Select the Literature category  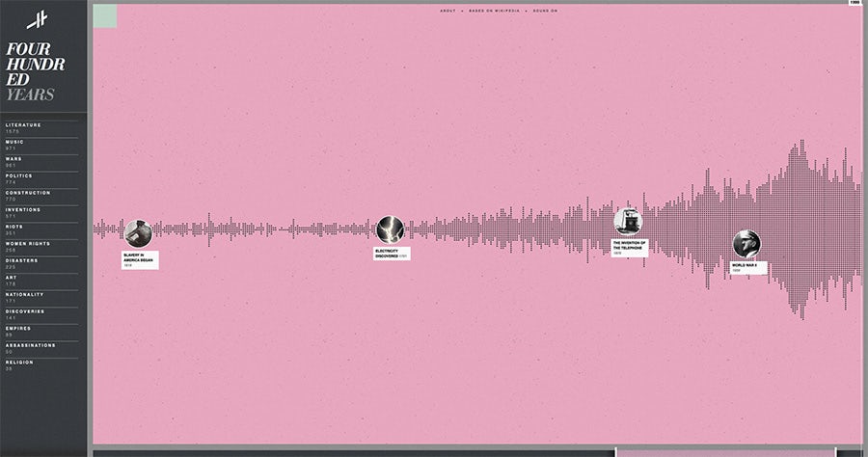(x=23, y=125)
